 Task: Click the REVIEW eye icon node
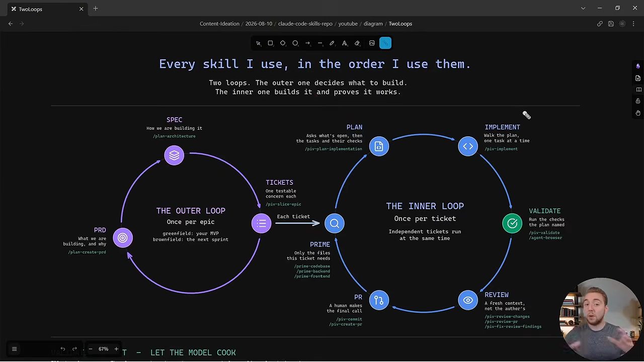pyautogui.click(x=468, y=300)
